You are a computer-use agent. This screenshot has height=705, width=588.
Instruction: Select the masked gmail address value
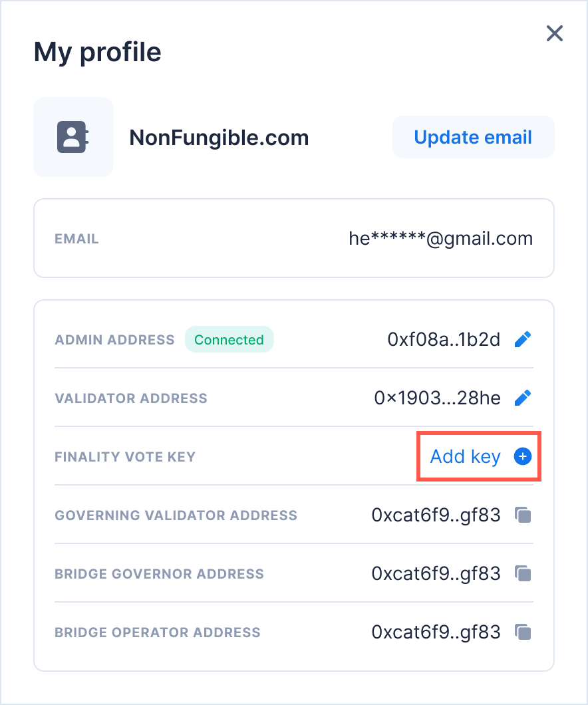pos(440,239)
